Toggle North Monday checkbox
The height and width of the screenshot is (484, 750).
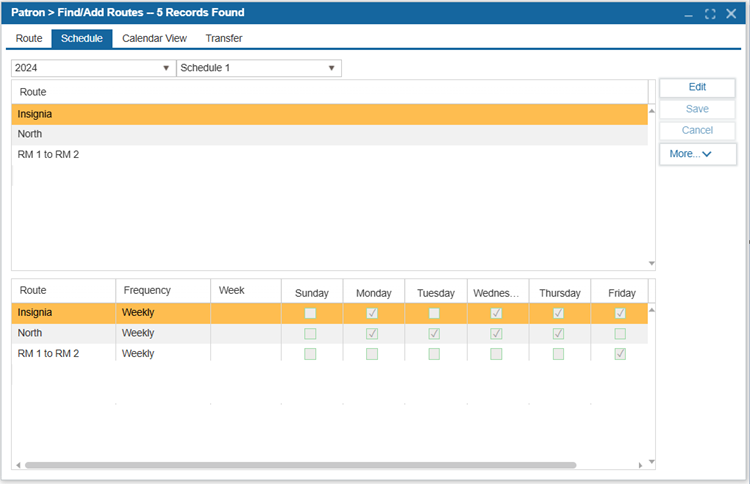[x=372, y=333]
